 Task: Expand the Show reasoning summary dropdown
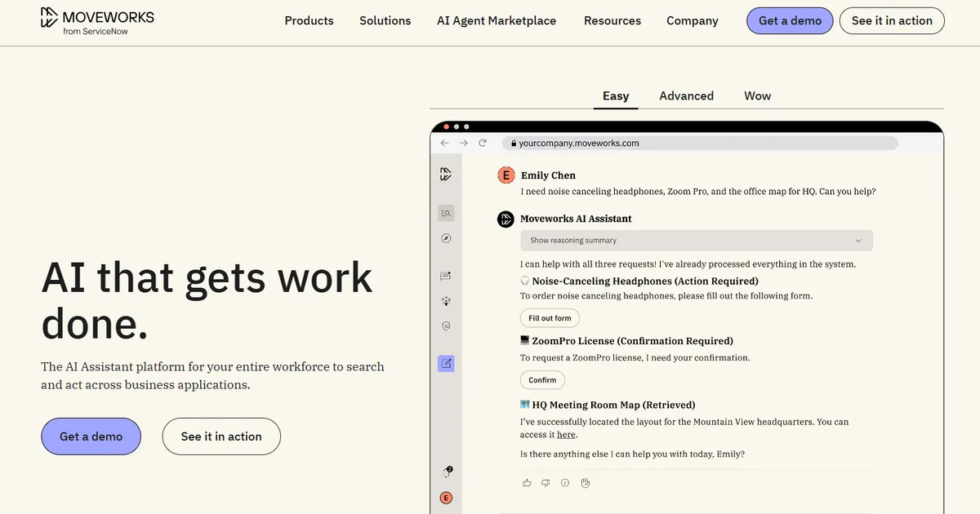pyautogui.click(x=697, y=241)
